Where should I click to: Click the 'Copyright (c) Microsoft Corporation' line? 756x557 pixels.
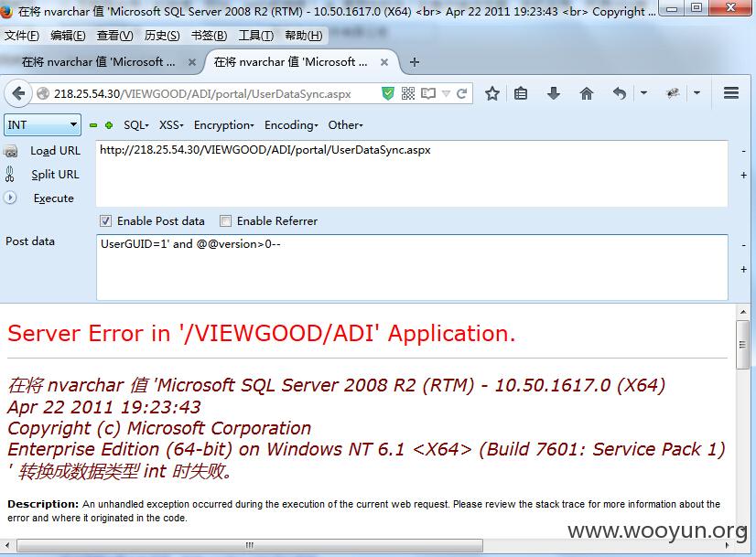159,428
